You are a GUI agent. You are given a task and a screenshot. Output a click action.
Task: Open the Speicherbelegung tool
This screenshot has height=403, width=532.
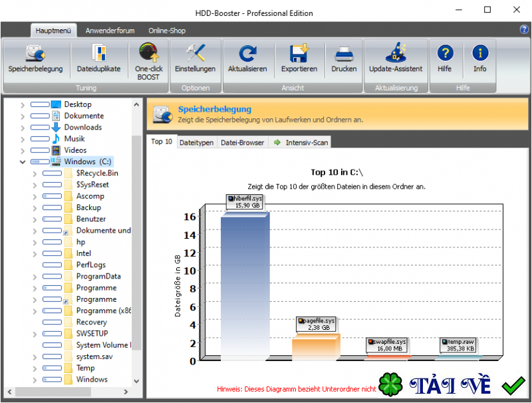click(x=35, y=58)
